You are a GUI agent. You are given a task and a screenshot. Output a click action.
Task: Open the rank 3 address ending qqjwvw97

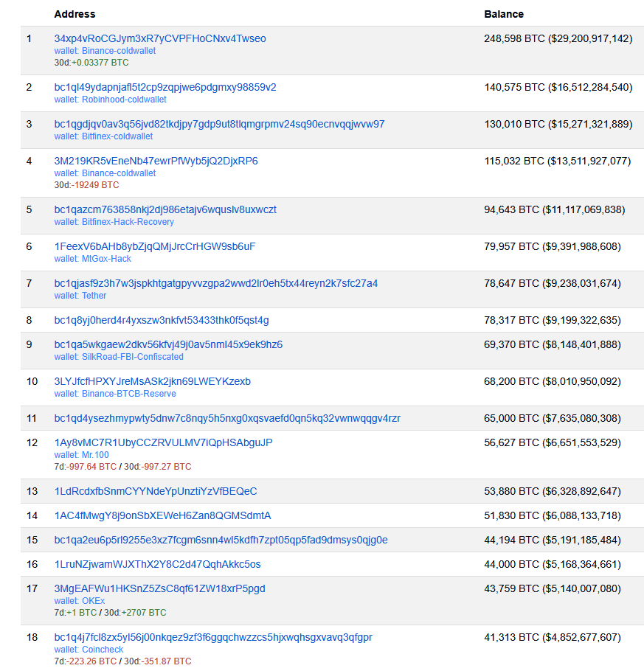tap(219, 124)
